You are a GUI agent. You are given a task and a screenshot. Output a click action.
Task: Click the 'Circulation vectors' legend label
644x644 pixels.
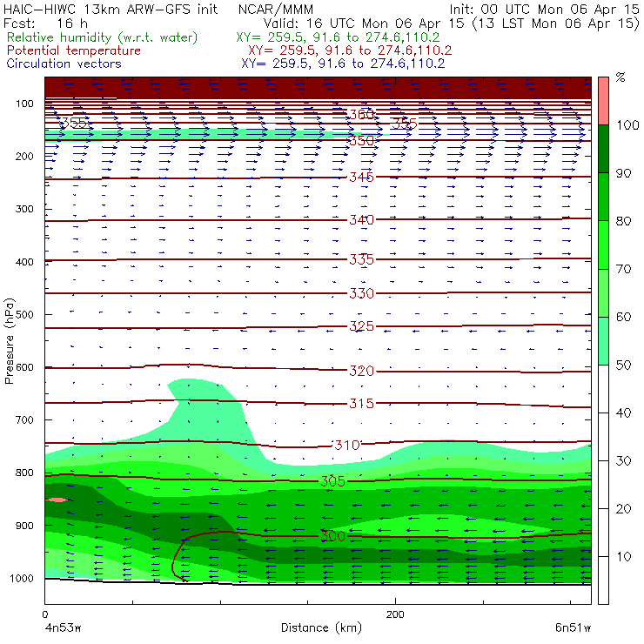tap(64, 64)
